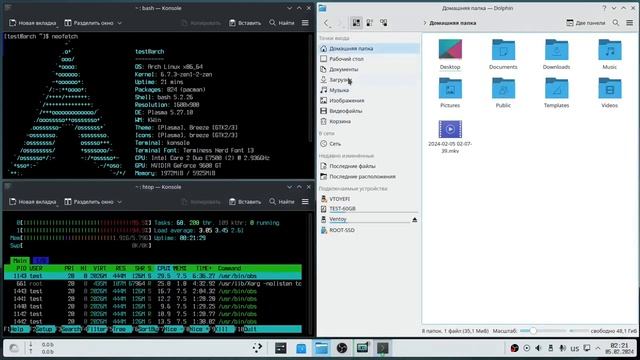Eject the Ventoy device

click(x=414, y=220)
